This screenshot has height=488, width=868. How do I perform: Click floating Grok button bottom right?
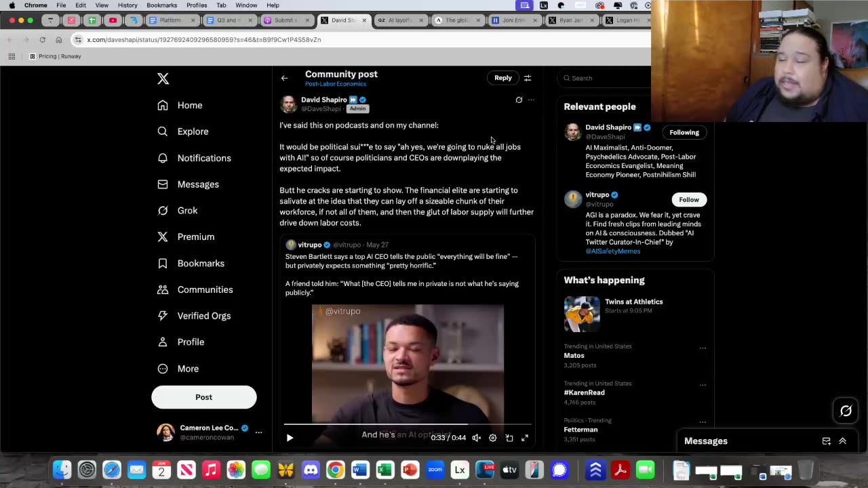click(846, 411)
